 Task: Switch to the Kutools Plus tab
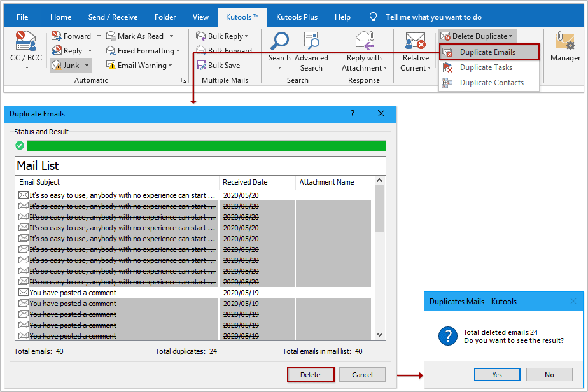300,17
